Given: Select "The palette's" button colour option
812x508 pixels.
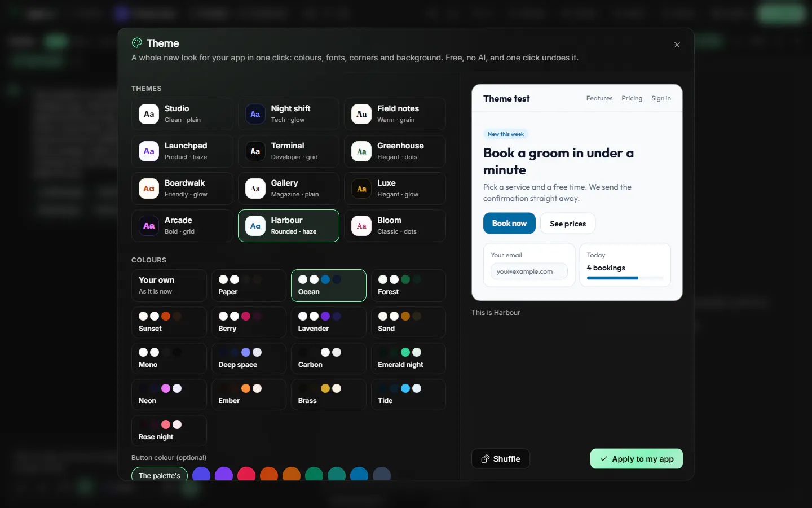Looking at the screenshot, I should click(x=160, y=475).
